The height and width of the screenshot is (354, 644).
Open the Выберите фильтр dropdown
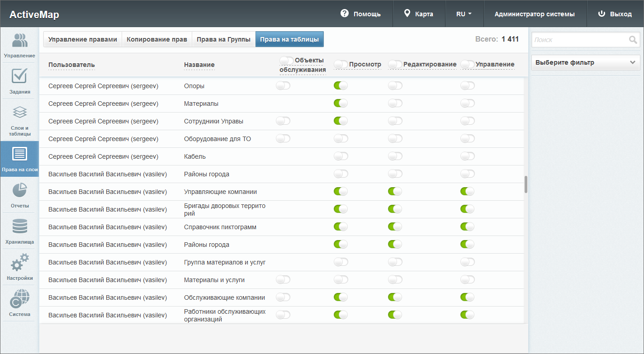click(x=585, y=62)
